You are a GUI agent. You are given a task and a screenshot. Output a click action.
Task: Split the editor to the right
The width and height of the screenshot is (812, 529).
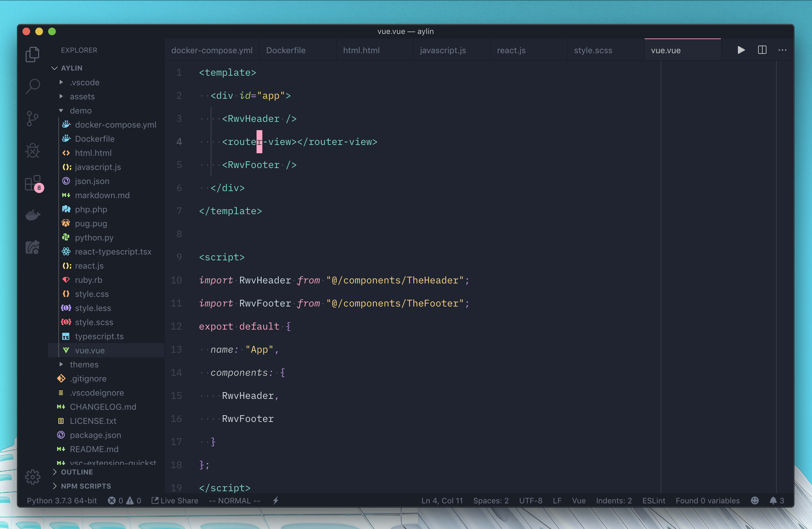coord(762,50)
